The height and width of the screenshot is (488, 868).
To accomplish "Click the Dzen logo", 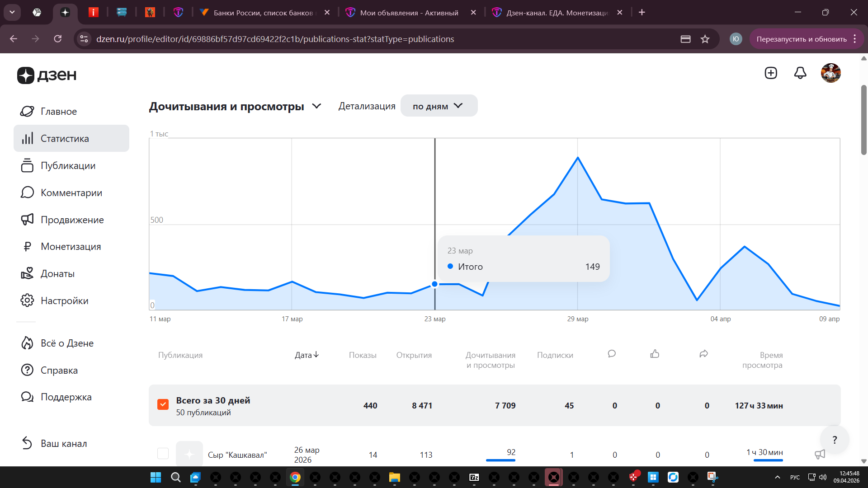I will [47, 75].
